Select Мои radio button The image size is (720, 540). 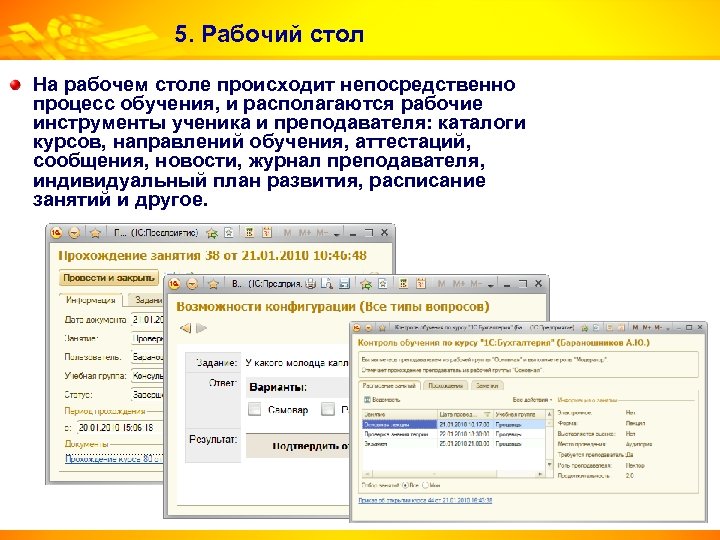(x=425, y=485)
